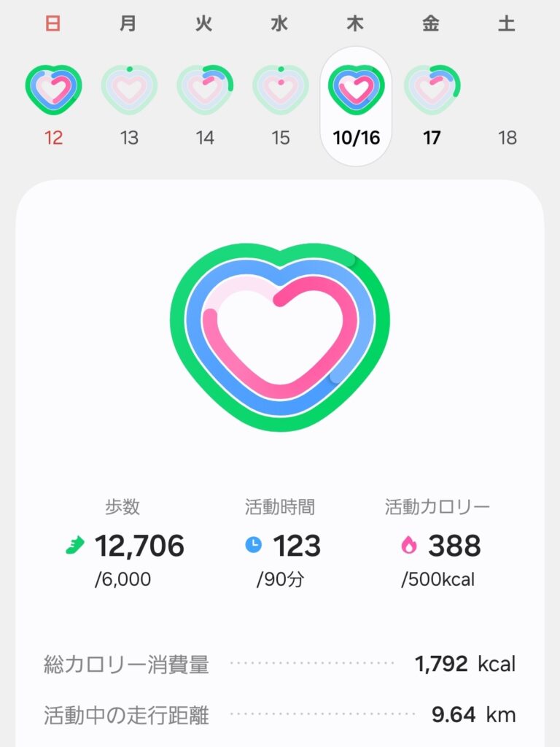
Task: Tap Sunday the 12th heart icon
Action: click(x=53, y=89)
